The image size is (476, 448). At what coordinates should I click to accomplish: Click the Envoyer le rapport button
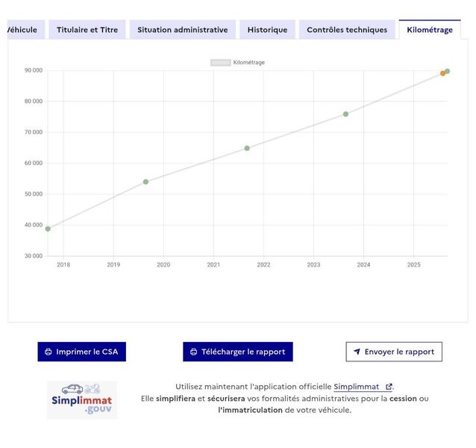pos(394,352)
